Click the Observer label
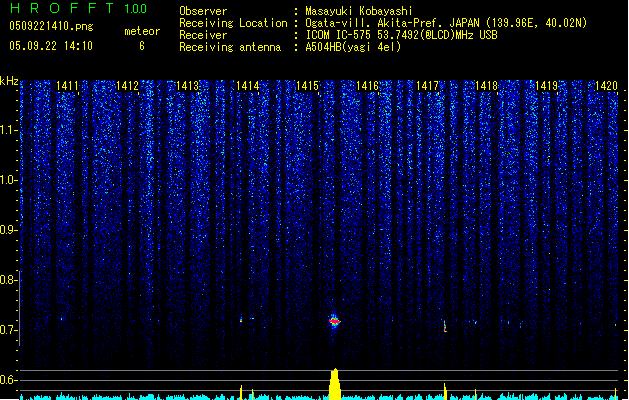Screen dimensions: 629x400 click(203, 11)
